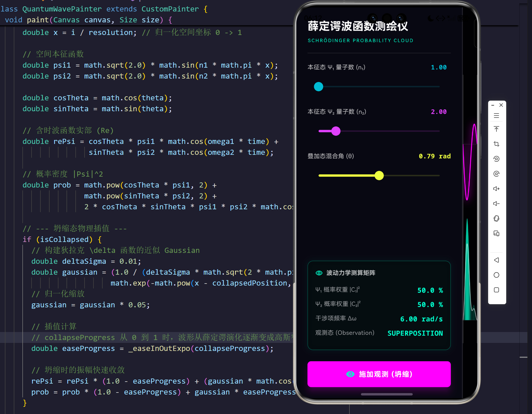Screen dimensions: 532x414
Task: Click the SUPERPOSITION observation state text
Action: pyautogui.click(x=415, y=333)
